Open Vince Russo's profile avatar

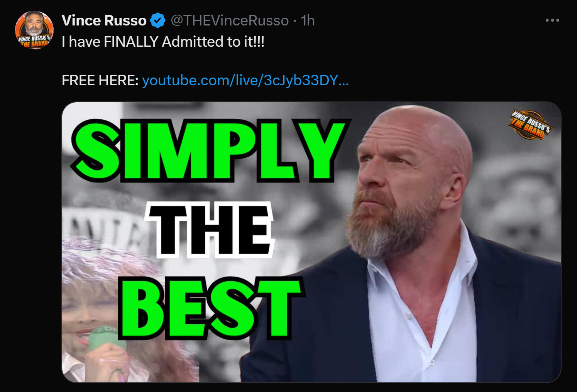click(34, 30)
